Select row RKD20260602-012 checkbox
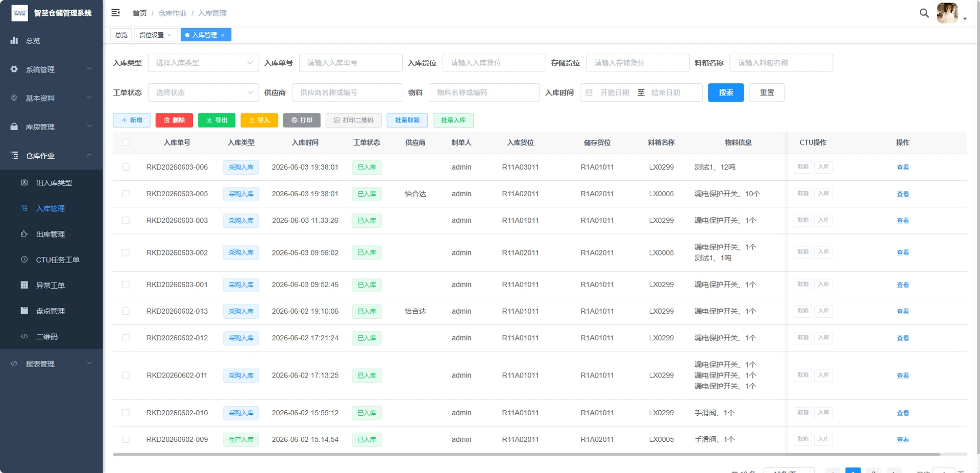Screen dimensions: 980x473 click(x=126, y=338)
